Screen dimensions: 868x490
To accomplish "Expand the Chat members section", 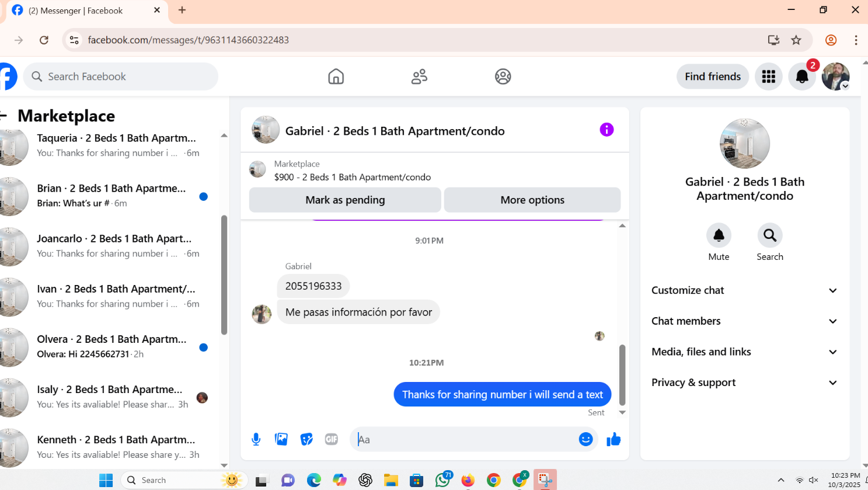I will point(744,321).
